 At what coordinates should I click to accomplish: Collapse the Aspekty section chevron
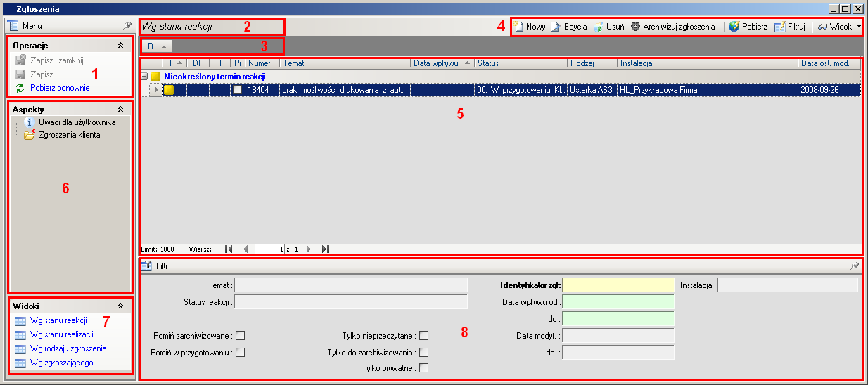point(120,110)
